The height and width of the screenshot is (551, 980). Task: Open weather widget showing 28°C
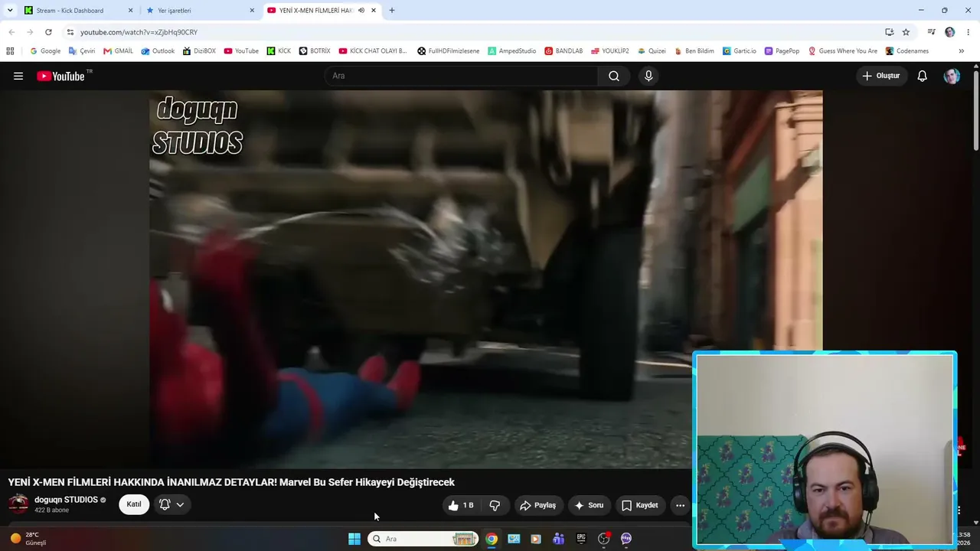(x=28, y=539)
